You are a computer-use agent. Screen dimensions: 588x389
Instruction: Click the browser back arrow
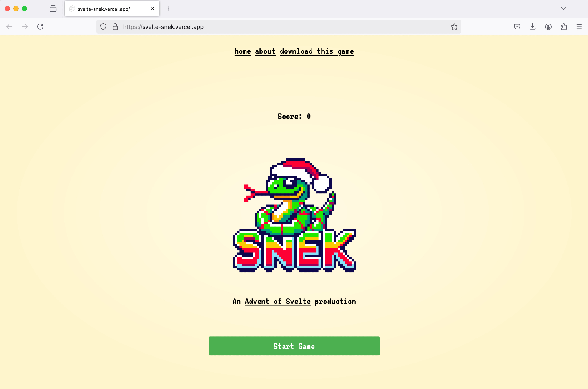point(9,27)
